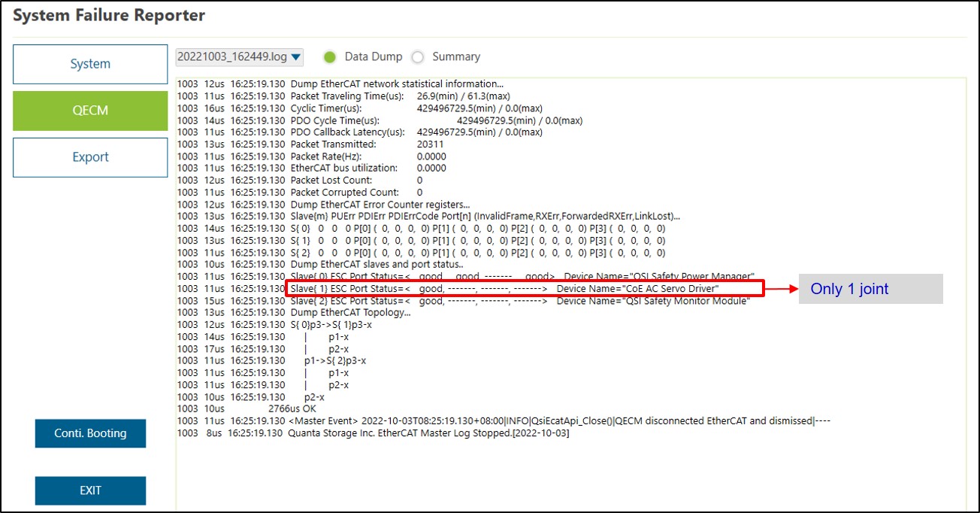
Task: Switch to Summary radio option
Action: [x=418, y=57]
